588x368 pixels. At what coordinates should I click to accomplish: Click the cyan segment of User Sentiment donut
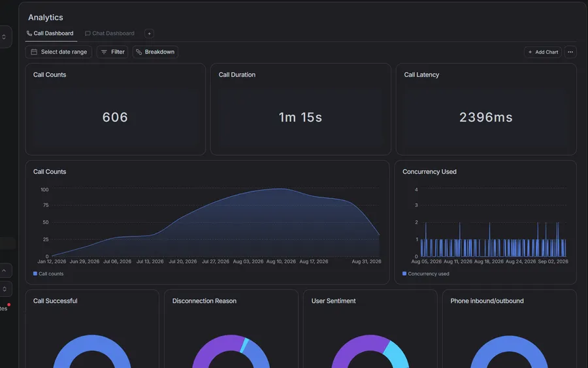point(399,354)
